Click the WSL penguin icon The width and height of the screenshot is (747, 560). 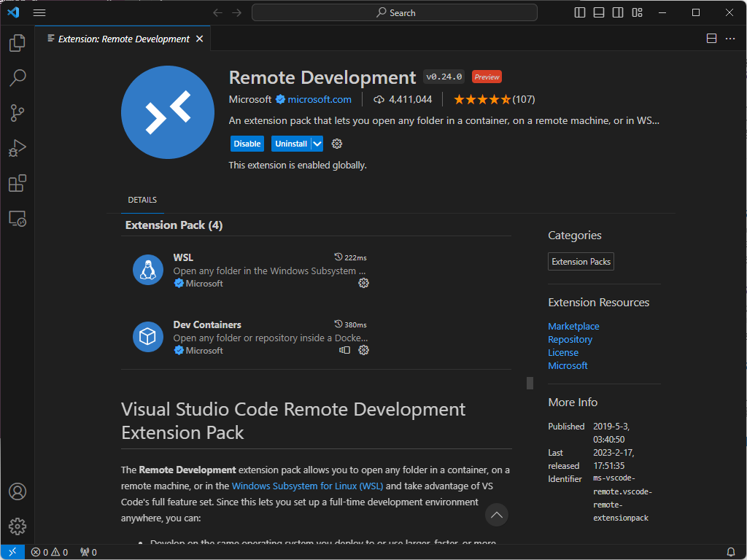point(148,270)
